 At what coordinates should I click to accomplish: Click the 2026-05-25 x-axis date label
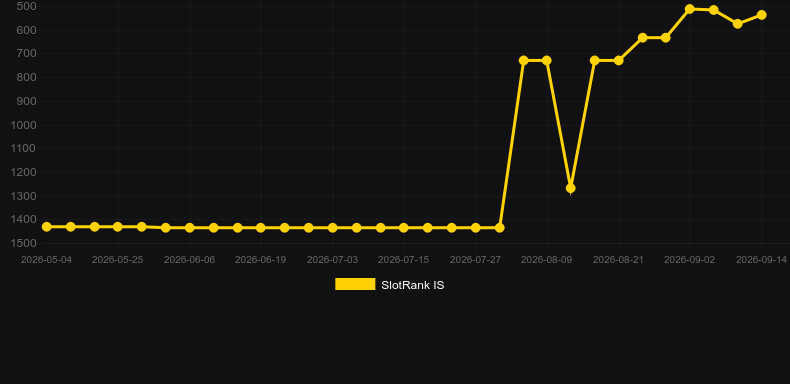(118, 260)
